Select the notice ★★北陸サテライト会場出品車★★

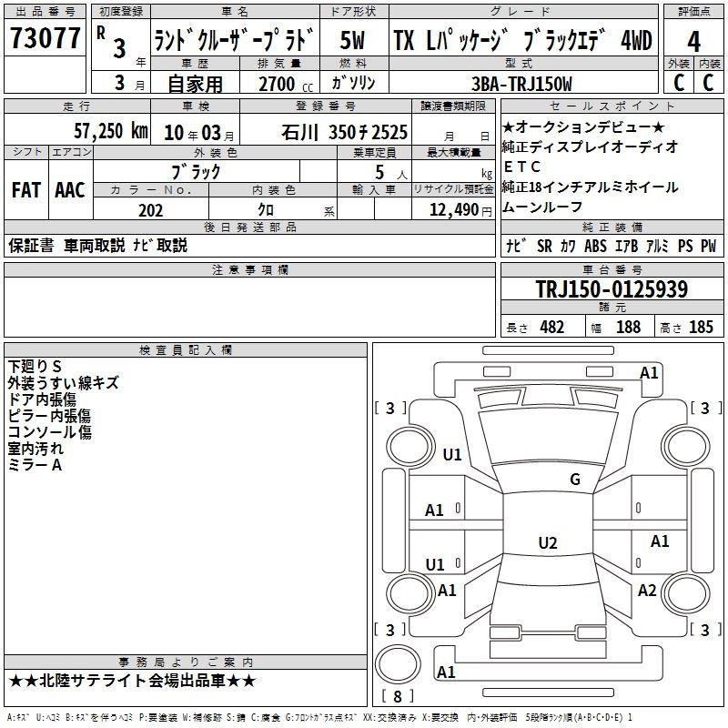132,681
